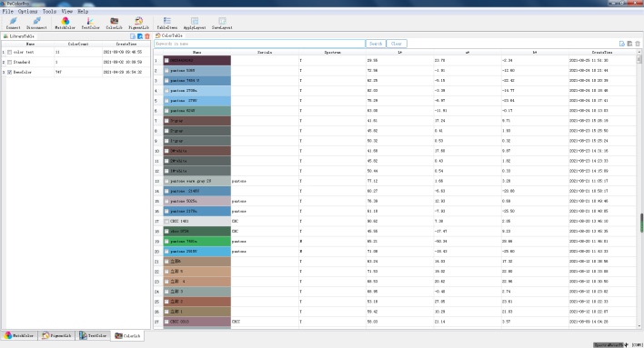644x348 pixels.
Task: Switch to the PigmentLib bottom tab
Action: 57,335
